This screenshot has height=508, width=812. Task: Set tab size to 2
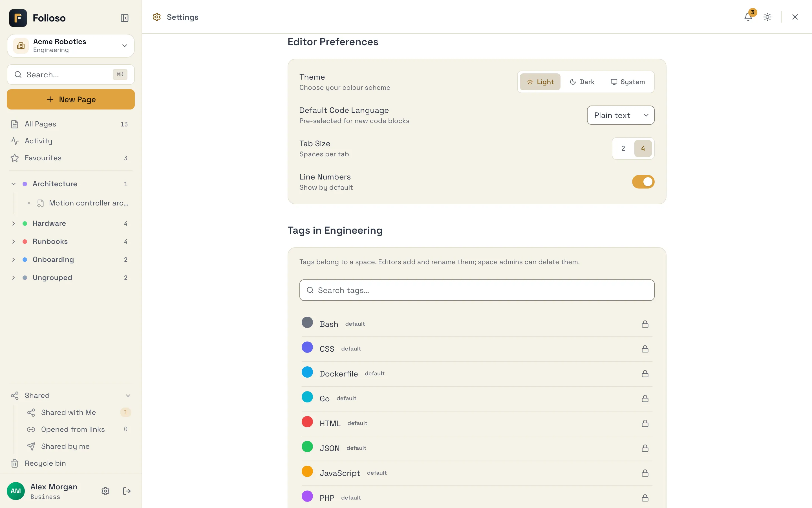click(x=623, y=148)
